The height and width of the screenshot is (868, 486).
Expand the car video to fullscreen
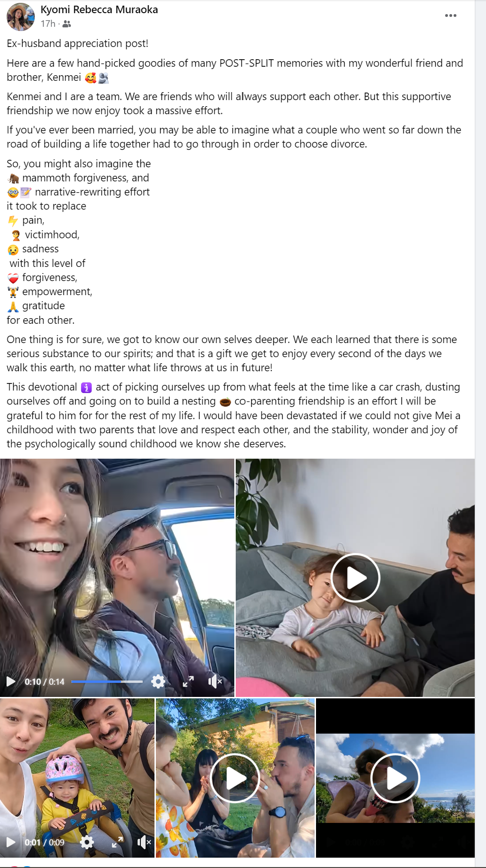[x=188, y=681]
